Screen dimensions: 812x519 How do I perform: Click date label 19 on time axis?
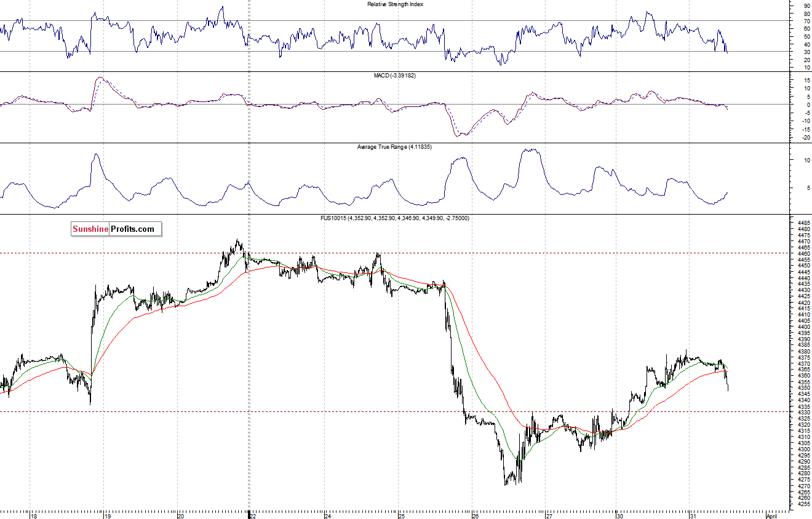coord(106,516)
